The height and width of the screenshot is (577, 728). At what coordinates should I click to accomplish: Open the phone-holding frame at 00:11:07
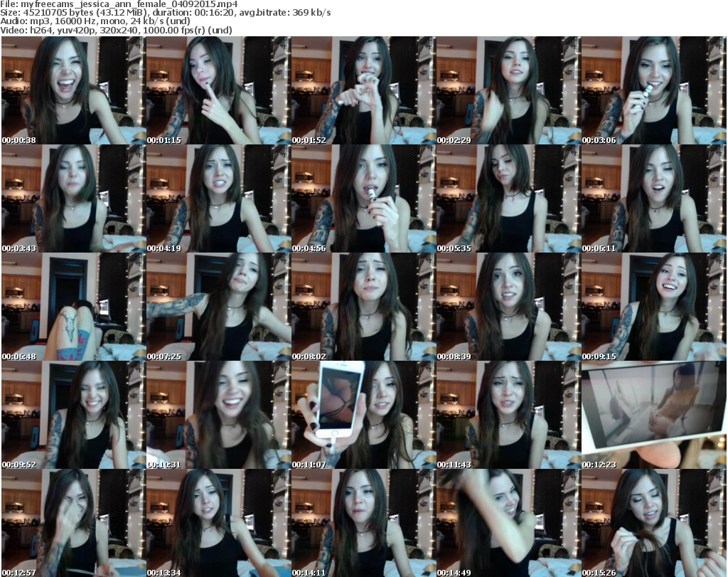(363, 415)
